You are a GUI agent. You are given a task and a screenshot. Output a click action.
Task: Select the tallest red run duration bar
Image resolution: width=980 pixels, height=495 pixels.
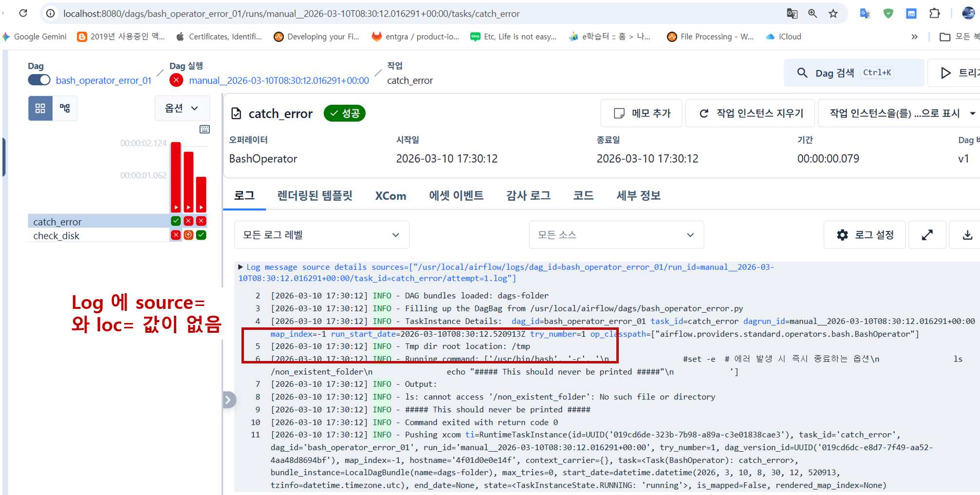tap(176, 177)
